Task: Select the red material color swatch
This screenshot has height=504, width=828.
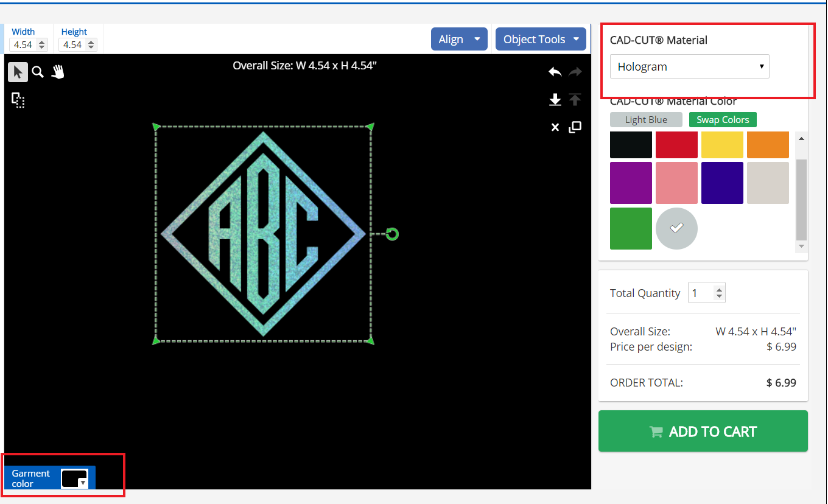Action: pos(676,144)
